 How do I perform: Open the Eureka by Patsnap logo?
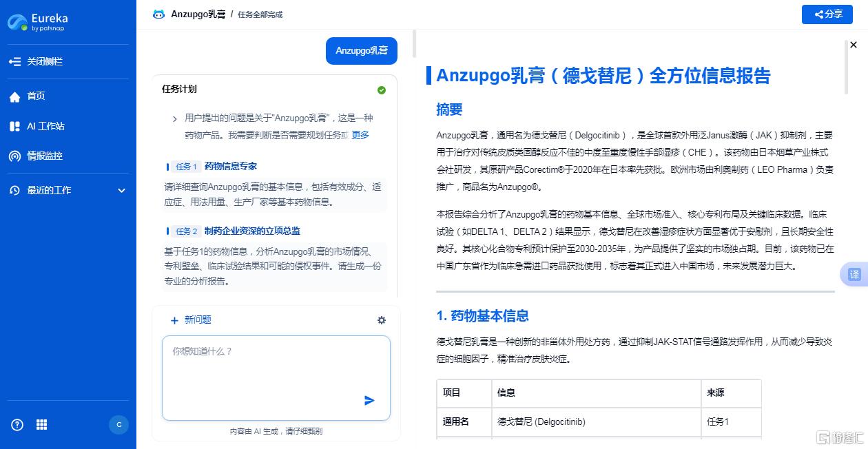coord(38,22)
